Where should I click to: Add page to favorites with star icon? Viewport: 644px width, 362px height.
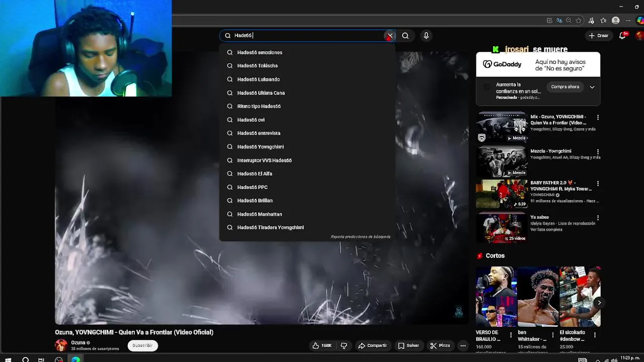click(x=579, y=21)
